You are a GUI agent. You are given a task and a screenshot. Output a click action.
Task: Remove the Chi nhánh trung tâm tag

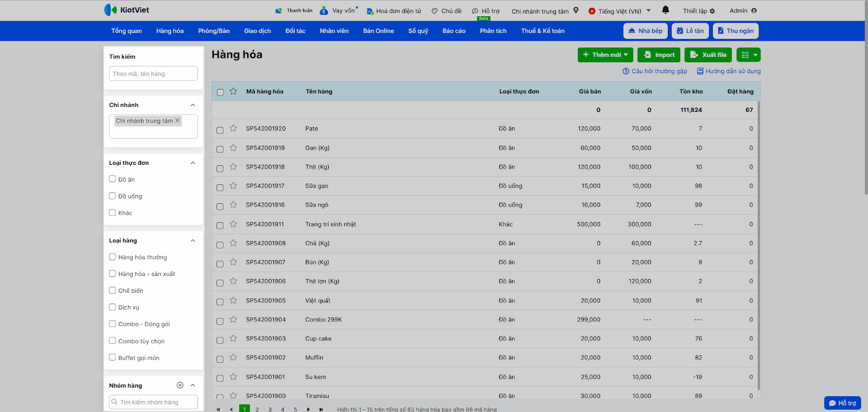(x=177, y=120)
